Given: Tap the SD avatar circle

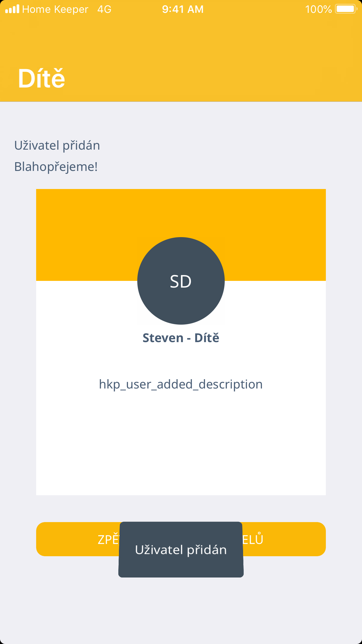Looking at the screenshot, I should pos(181,281).
